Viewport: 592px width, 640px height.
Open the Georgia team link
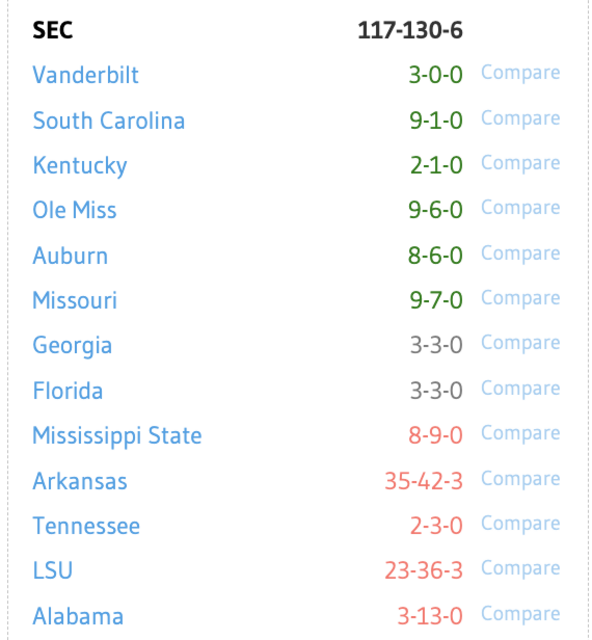pyautogui.click(x=72, y=346)
